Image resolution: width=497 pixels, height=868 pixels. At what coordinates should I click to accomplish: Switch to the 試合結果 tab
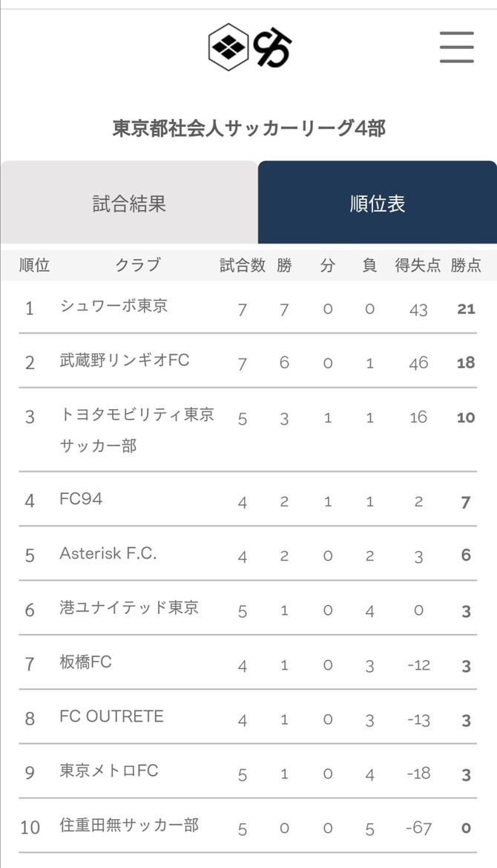point(129,203)
